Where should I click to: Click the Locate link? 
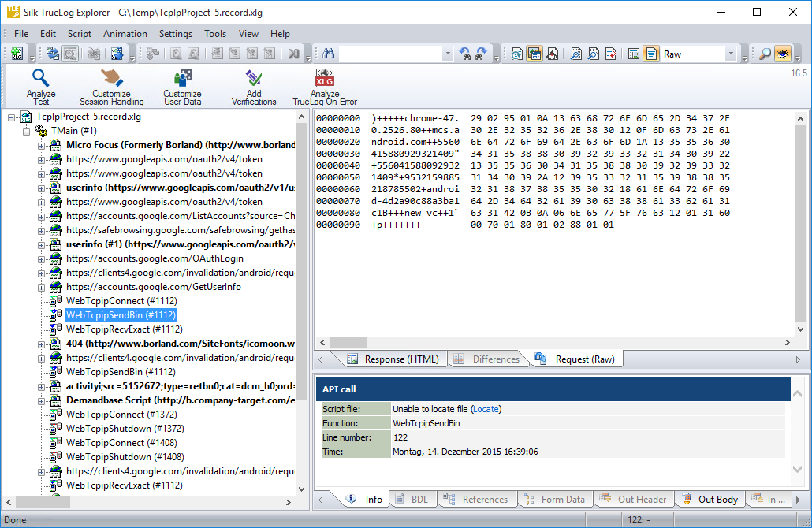click(x=486, y=409)
